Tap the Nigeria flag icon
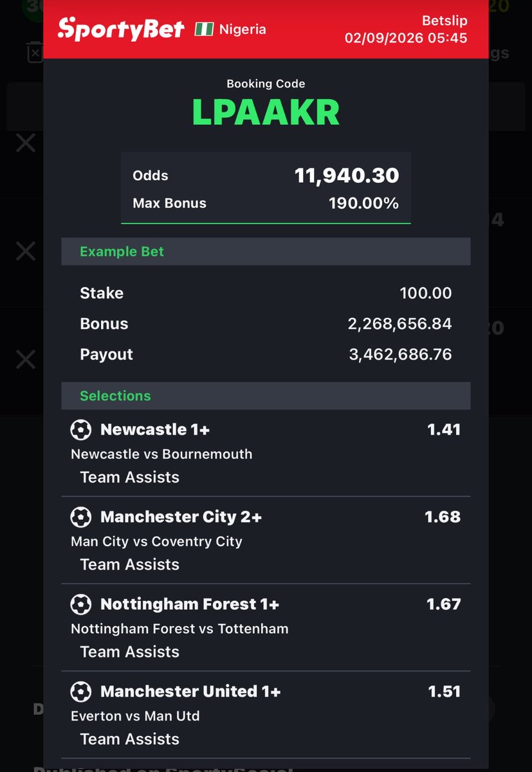 pos(203,29)
